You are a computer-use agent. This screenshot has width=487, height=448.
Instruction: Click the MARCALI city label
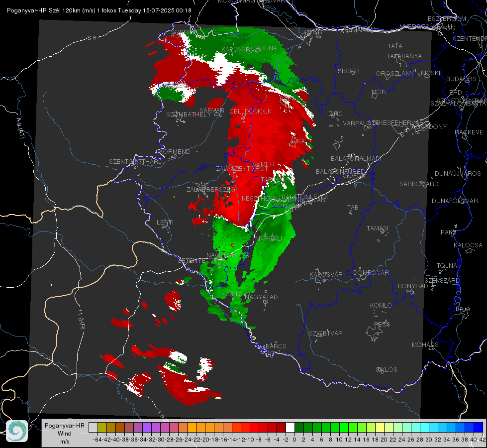[x=269, y=238]
